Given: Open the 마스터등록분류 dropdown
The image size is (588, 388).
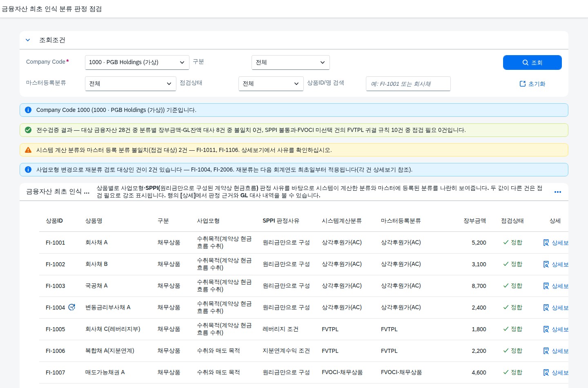Looking at the screenshot, I should [x=131, y=84].
